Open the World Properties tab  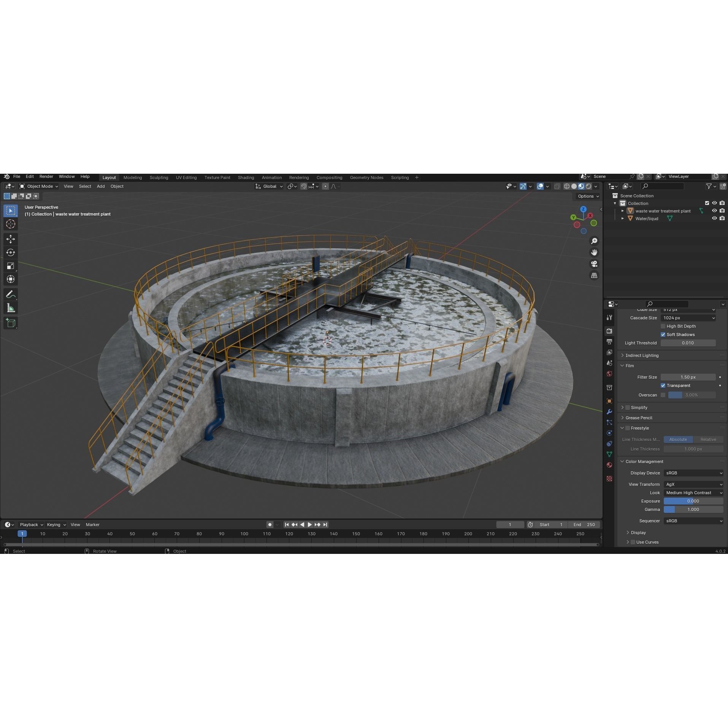[x=609, y=374]
